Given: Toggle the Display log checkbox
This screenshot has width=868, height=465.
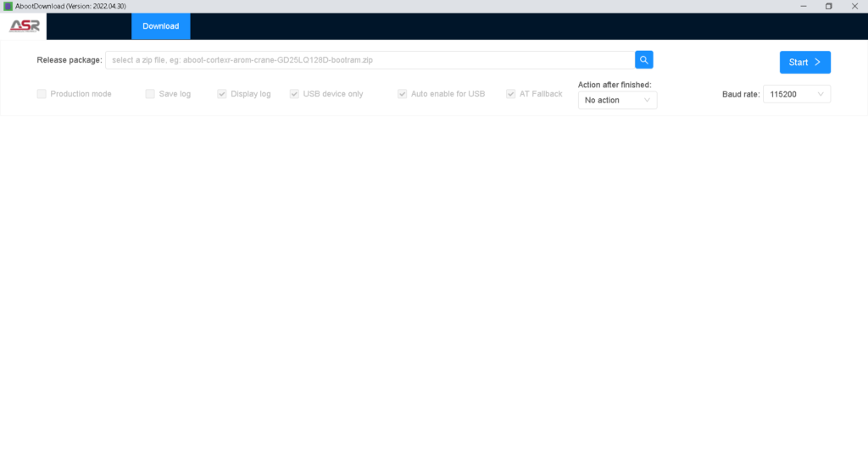Looking at the screenshot, I should point(222,94).
